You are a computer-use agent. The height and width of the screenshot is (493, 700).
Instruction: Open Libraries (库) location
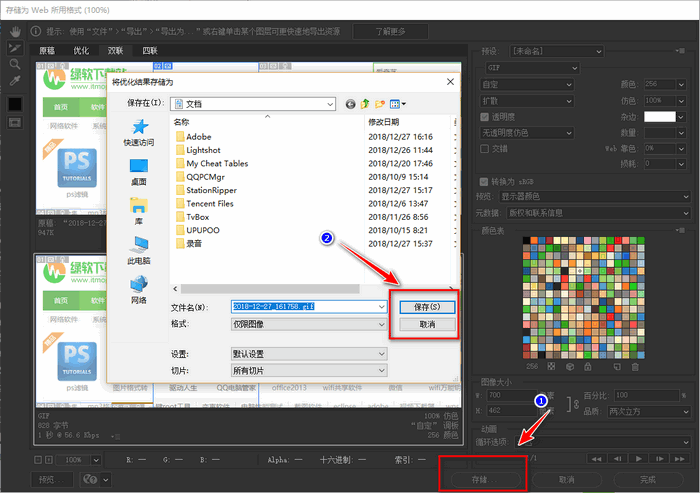(139, 211)
